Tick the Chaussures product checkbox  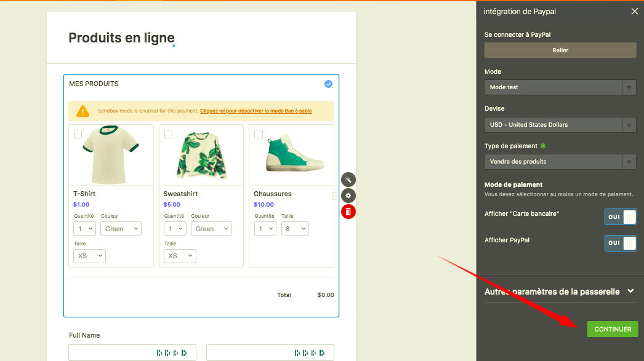pyautogui.click(x=259, y=134)
